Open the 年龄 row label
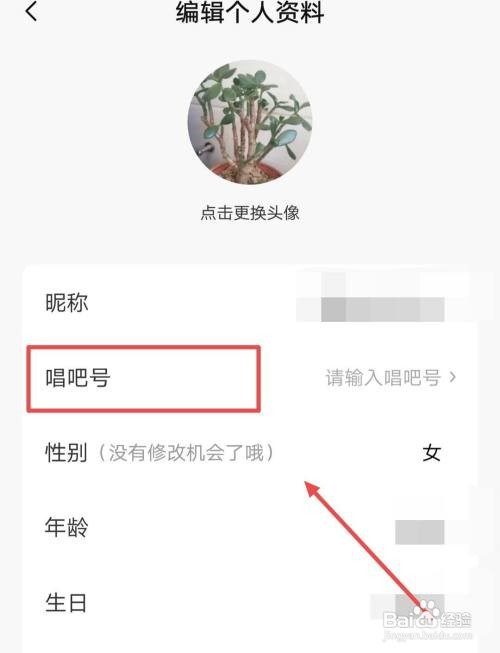Viewport: 500px width, 653px height. tap(66, 527)
